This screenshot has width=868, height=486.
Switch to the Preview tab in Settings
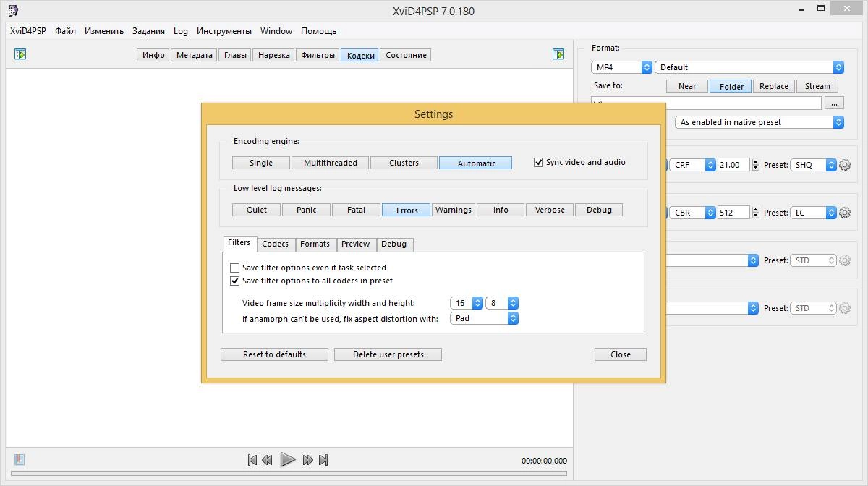355,244
